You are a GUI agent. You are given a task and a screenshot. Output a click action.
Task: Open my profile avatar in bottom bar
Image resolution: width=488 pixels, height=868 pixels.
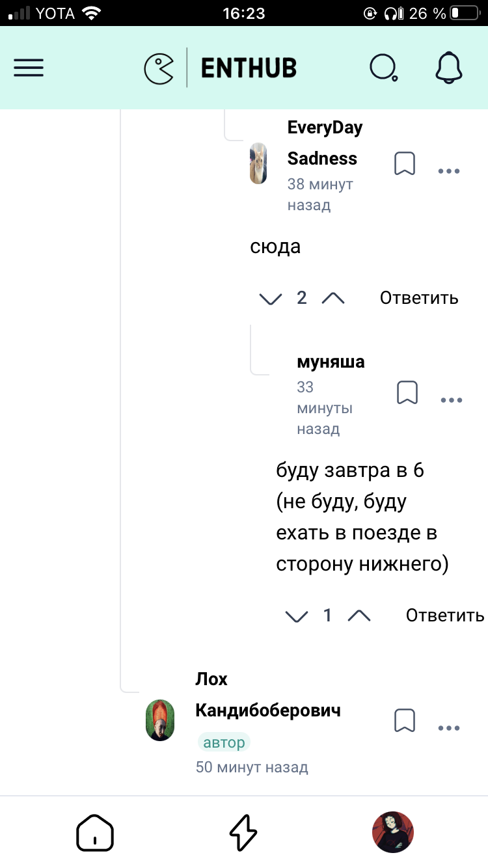[x=392, y=832]
